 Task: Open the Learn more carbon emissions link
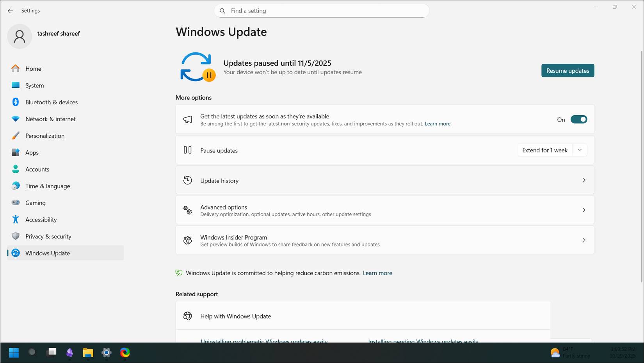(377, 273)
